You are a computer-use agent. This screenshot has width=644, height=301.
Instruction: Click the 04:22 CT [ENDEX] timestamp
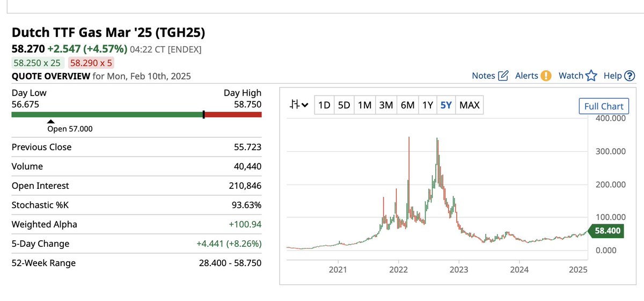click(165, 49)
